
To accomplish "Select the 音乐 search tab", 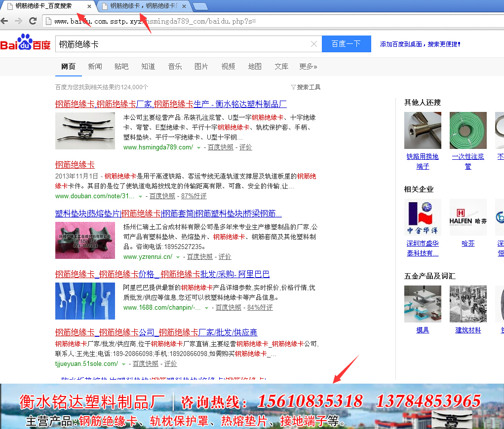I will pyautogui.click(x=175, y=67).
